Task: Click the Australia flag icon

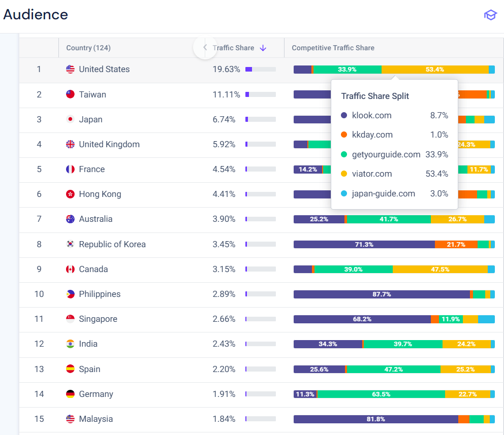Action: point(70,219)
